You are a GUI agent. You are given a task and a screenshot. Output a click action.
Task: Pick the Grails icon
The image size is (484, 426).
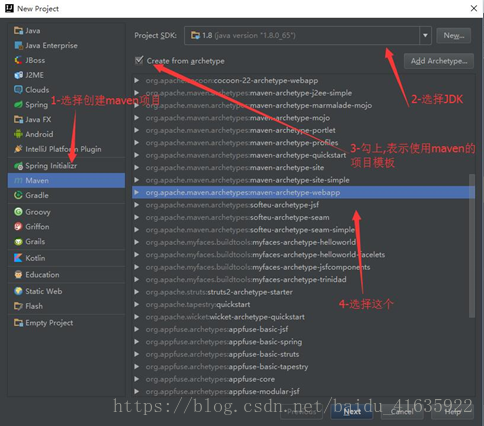point(18,241)
